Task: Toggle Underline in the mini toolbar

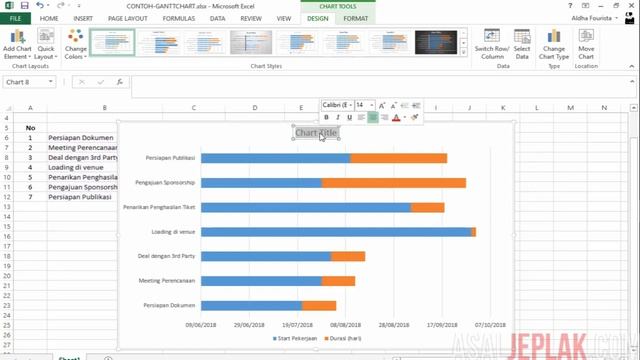Action: coord(349,118)
